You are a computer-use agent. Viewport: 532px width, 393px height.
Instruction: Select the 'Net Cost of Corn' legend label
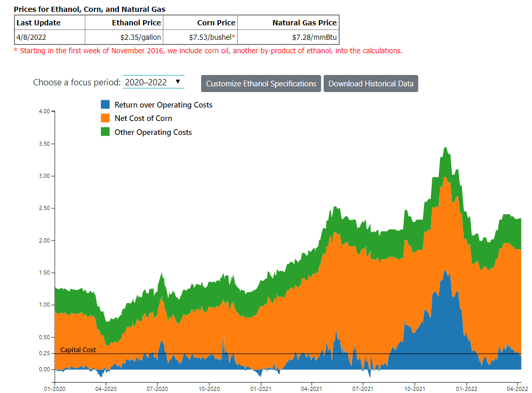click(x=143, y=118)
